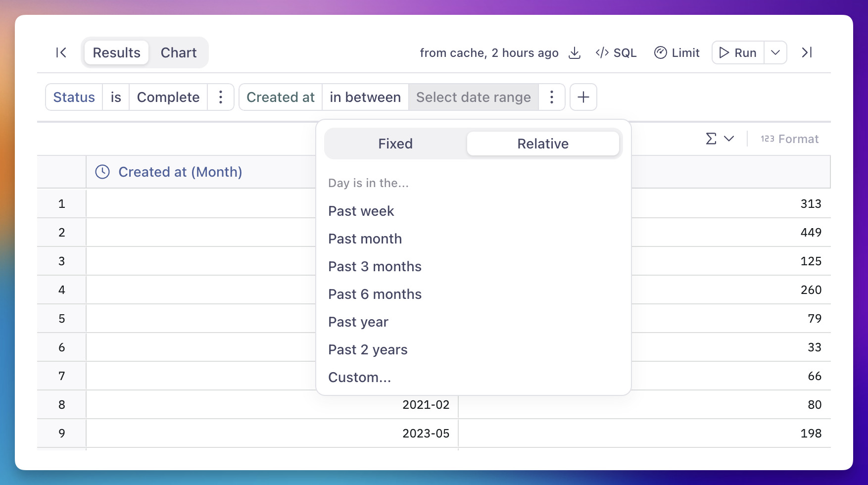Open the SQL code view

(x=616, y=53)
